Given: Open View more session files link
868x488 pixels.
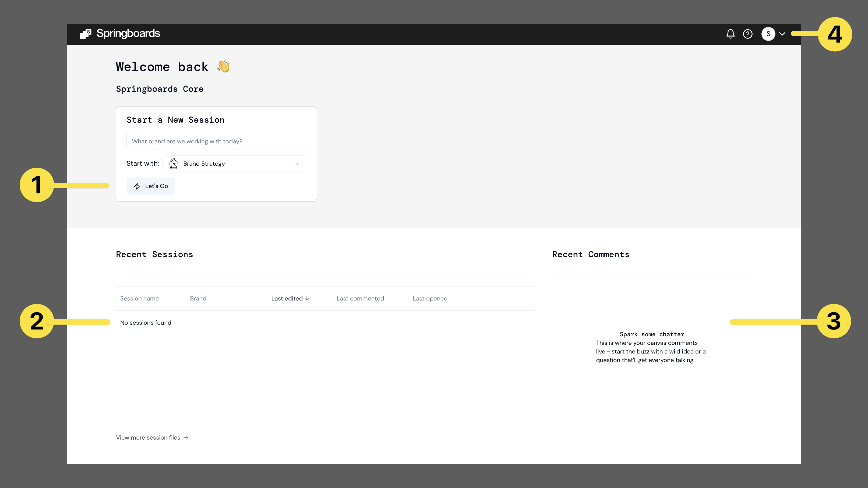Looking at the screenshot, I should (x=148, y=437).
